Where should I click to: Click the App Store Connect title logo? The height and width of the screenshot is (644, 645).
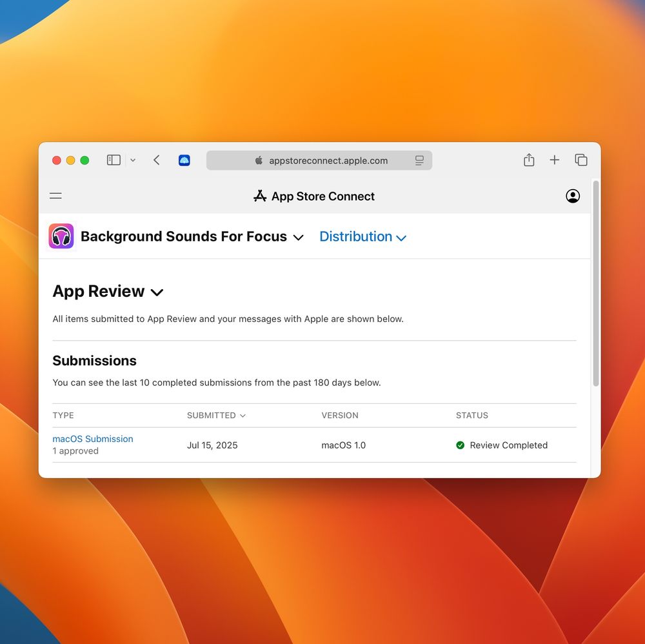[314, 196]
